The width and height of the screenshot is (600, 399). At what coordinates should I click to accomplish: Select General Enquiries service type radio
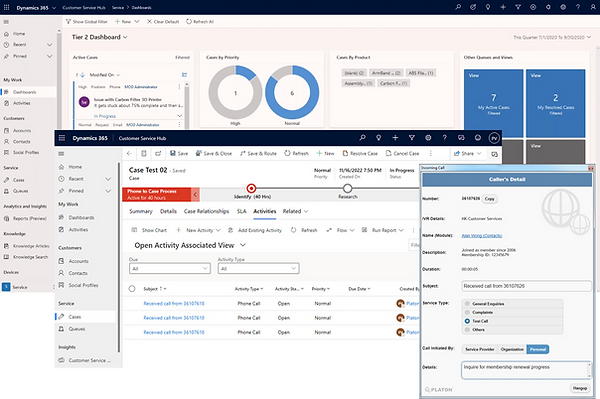(467, 304)
